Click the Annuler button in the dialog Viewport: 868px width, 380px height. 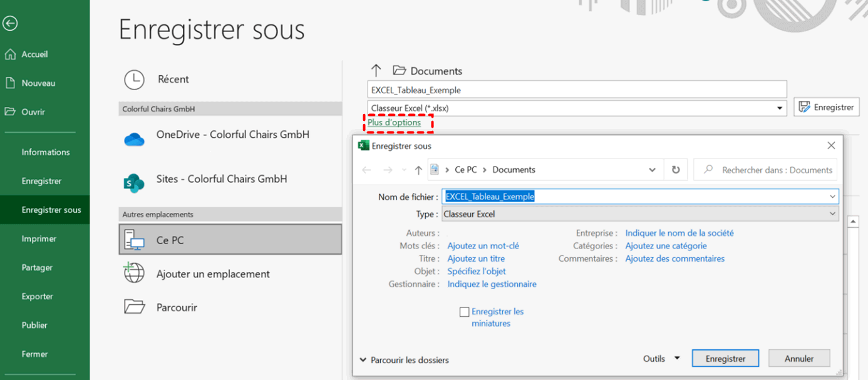pos(799,359)
